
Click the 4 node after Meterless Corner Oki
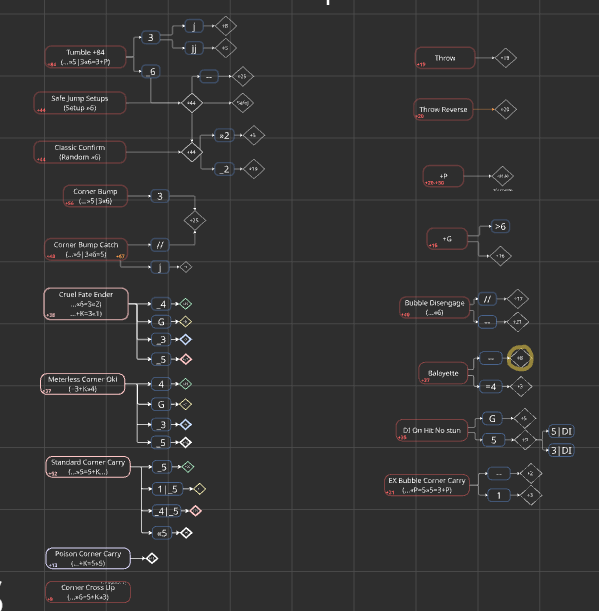[161, 384]
